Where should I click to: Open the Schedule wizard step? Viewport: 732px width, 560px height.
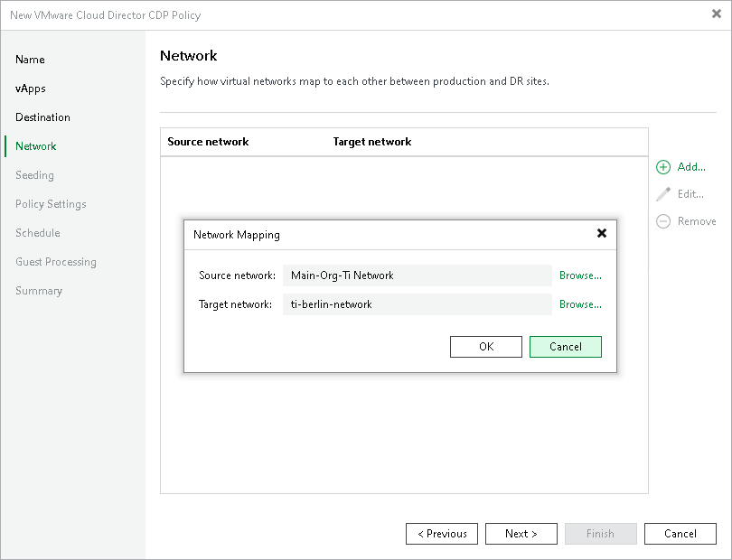[37, 233]
